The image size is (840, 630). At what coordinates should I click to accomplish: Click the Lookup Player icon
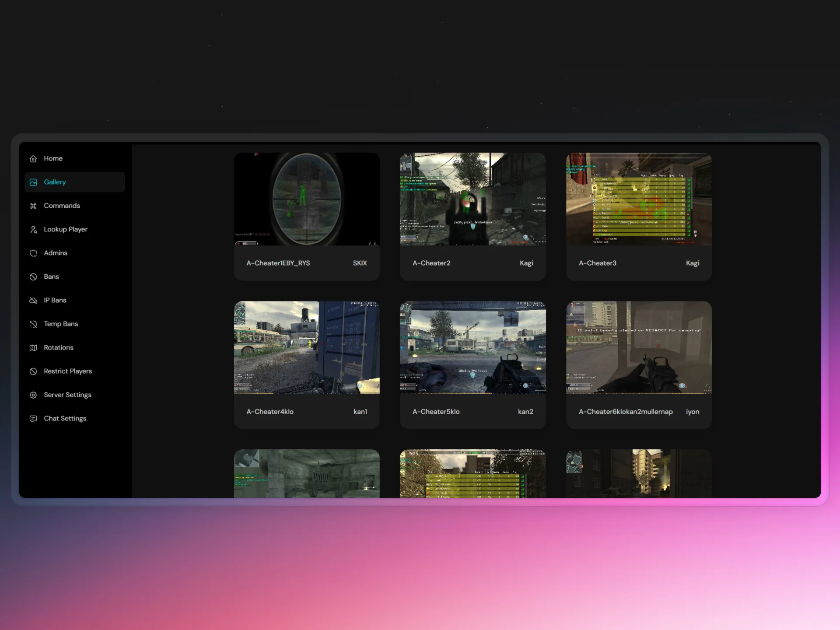(34, 229)
